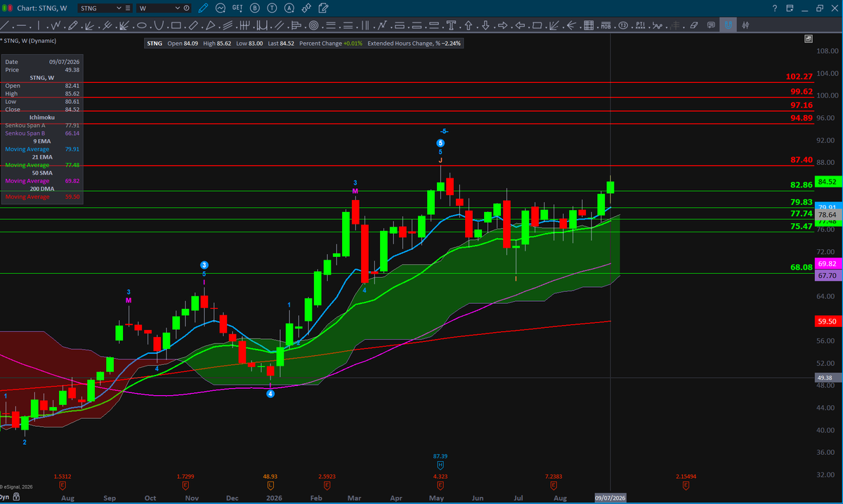
Task: Select the concentric circles drawing tool
Action: (313, 25)
